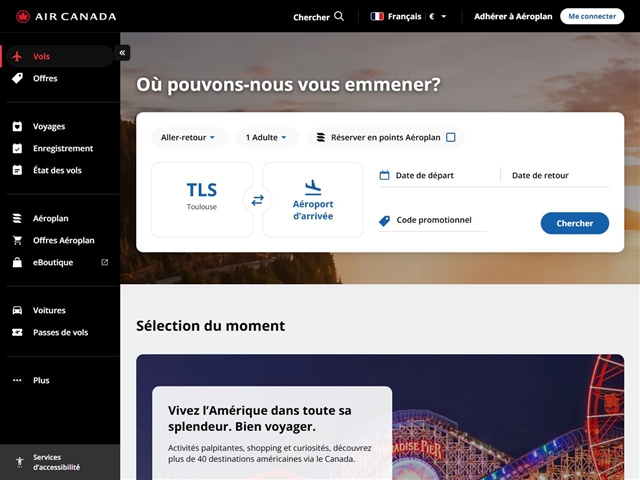Open the Français language and currency selector
This screenshot has height=480, width=640.
(408, 16)
